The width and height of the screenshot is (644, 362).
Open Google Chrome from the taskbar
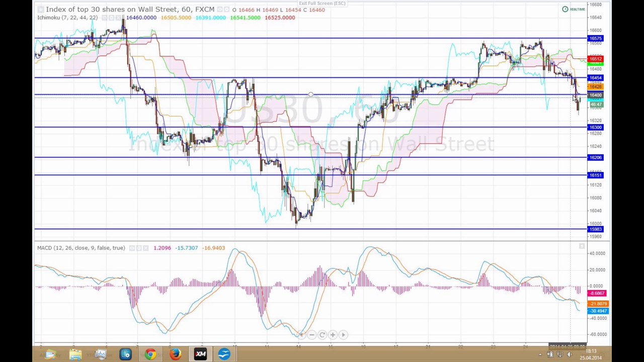pyautogui.click(x=150, y=354)
